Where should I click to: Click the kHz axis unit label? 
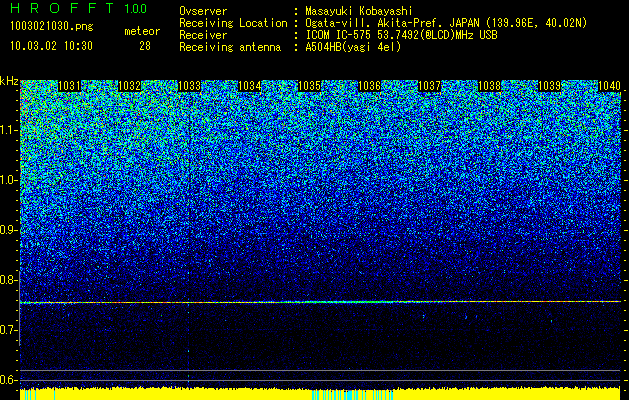pyautogui.click(x=9, y=81)
